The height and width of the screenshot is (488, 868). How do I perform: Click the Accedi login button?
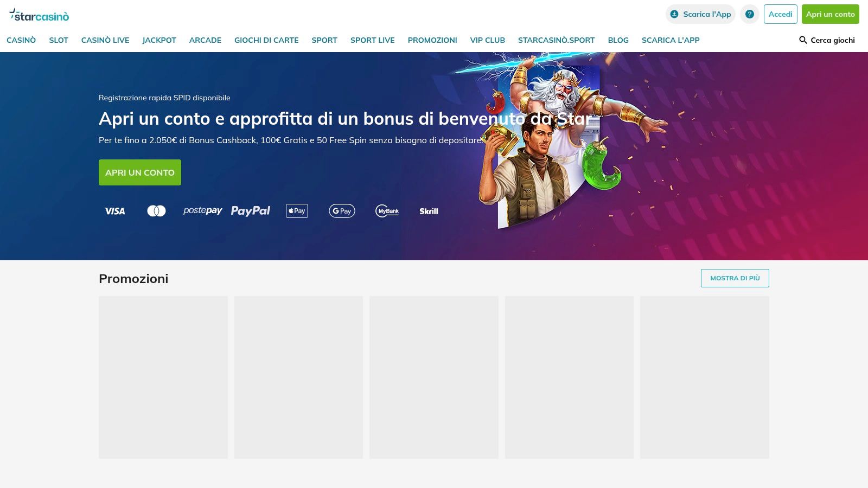pyautogui.click(x=781, y=14)
